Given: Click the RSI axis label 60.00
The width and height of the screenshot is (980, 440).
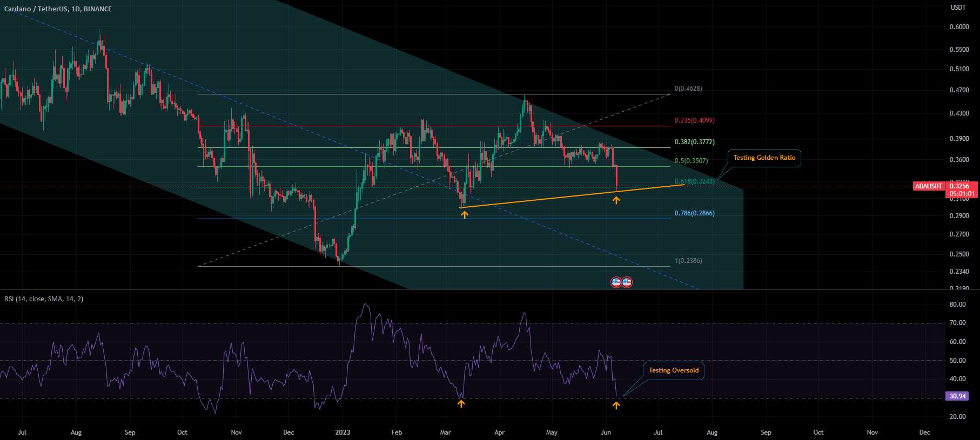Looking at the screenshot, I should click(x=957, y=342).
